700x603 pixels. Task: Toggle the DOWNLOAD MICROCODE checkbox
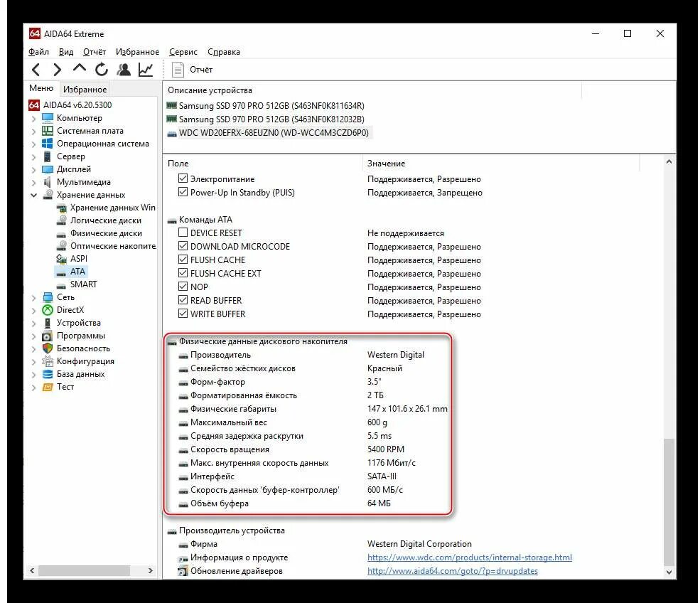(x=183, y=245)
